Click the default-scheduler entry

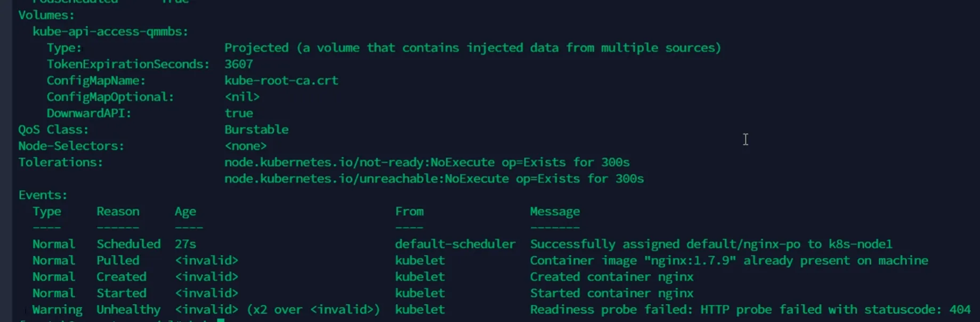(x=455, y=244)
